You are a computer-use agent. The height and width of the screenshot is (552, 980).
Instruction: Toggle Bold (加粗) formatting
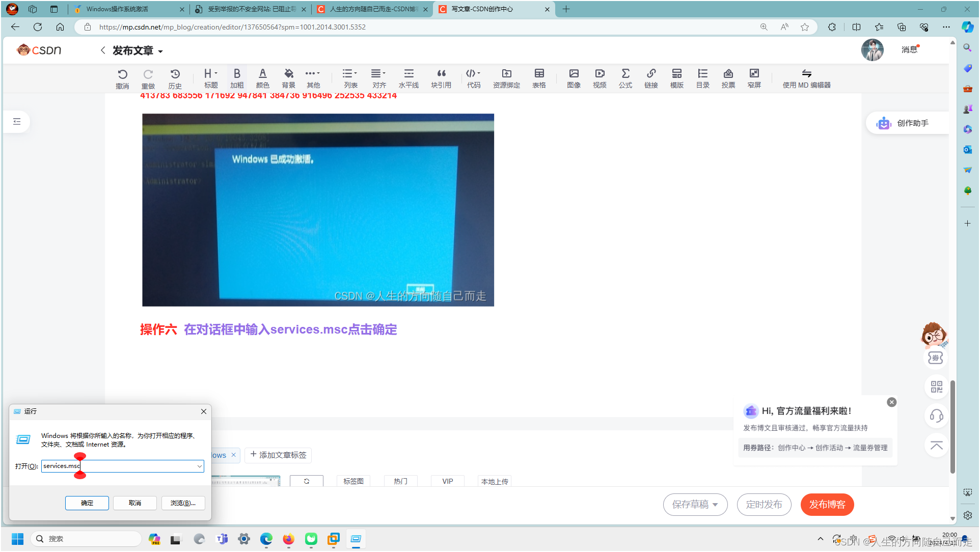(237, 78)
